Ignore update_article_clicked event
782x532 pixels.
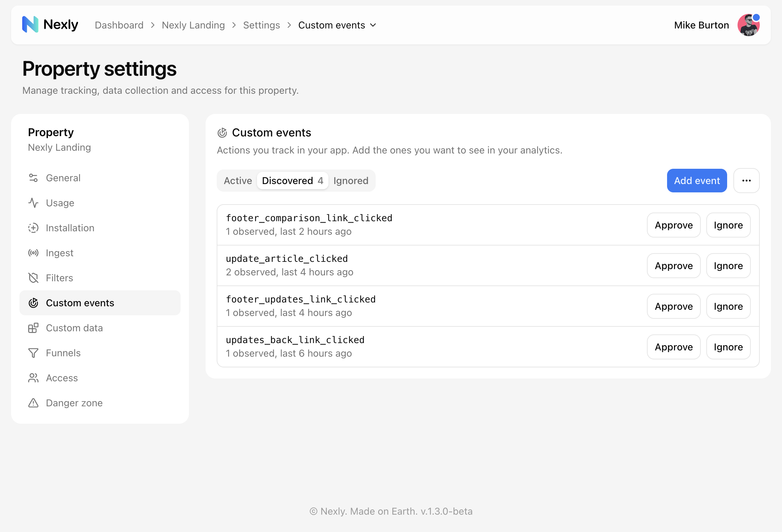728,266
